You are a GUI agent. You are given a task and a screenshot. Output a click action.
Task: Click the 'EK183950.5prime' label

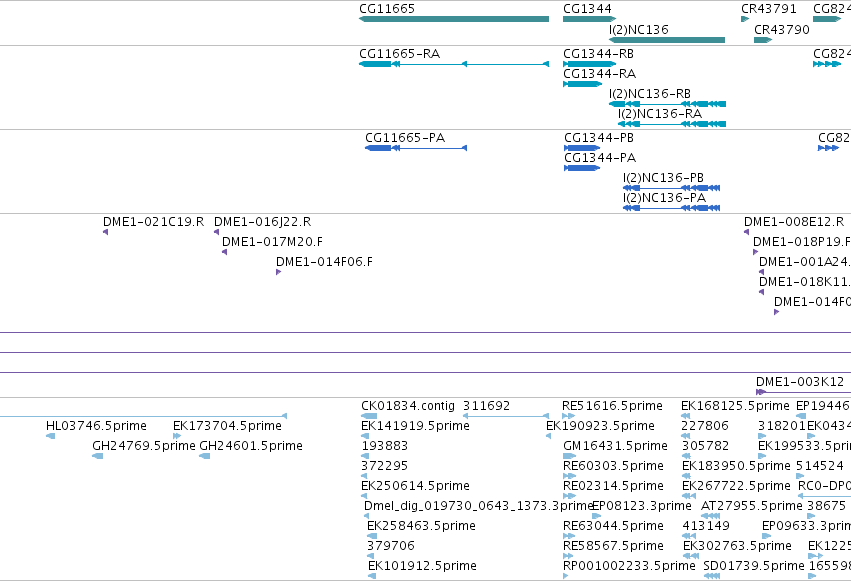(736, 466)
